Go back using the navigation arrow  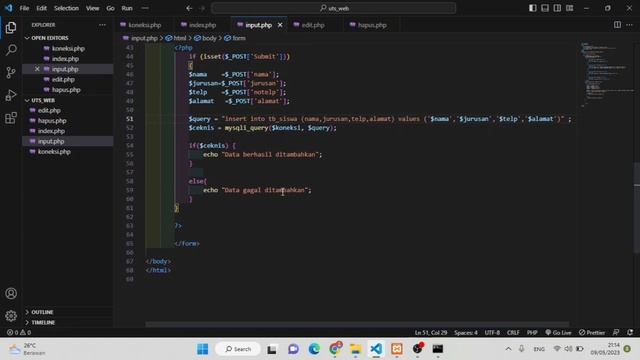(189, 8)
